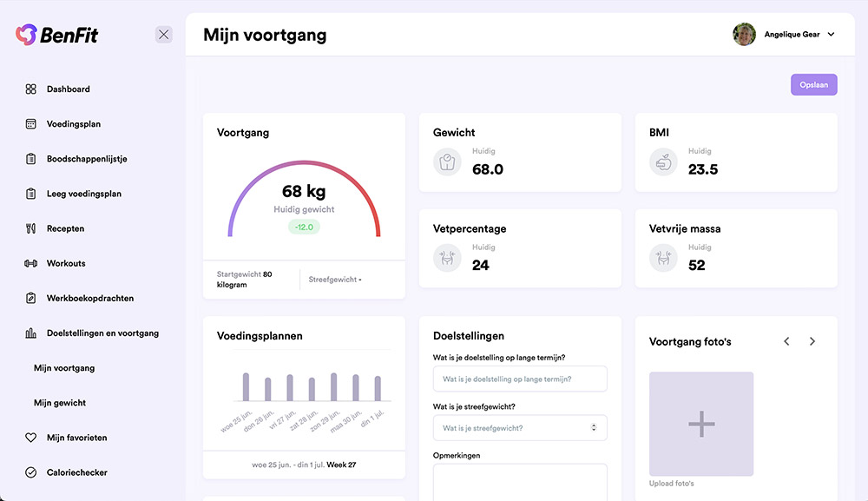Select the Voedingsplan sidebar icon
Screen dimensions: 868x501
pyautogui.click(x=29, y=123)
